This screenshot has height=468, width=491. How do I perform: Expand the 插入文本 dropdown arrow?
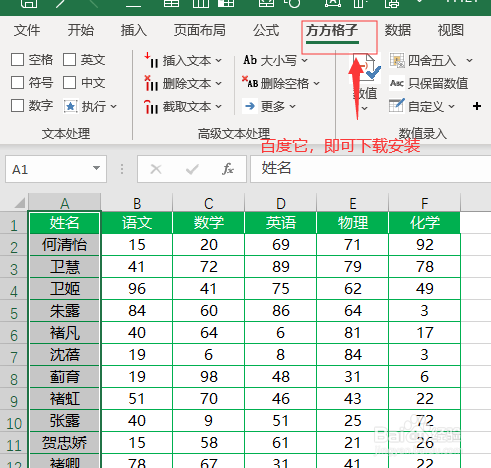(x=218, y=61)
